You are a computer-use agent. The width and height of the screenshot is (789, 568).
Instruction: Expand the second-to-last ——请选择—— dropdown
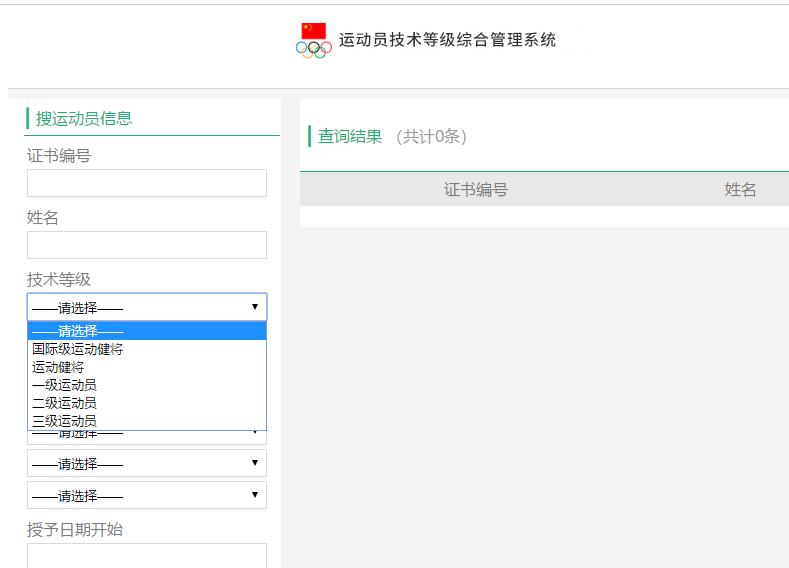pos(147,463)
